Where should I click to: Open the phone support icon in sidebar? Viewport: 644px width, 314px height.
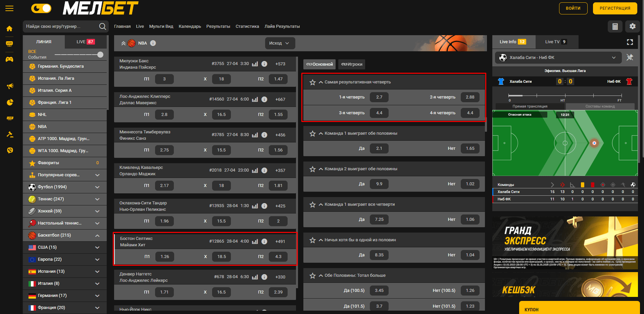coord(10,150)
